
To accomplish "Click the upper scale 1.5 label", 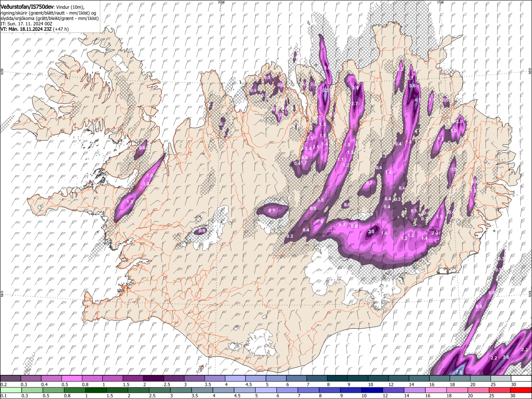I will point(126,384).
